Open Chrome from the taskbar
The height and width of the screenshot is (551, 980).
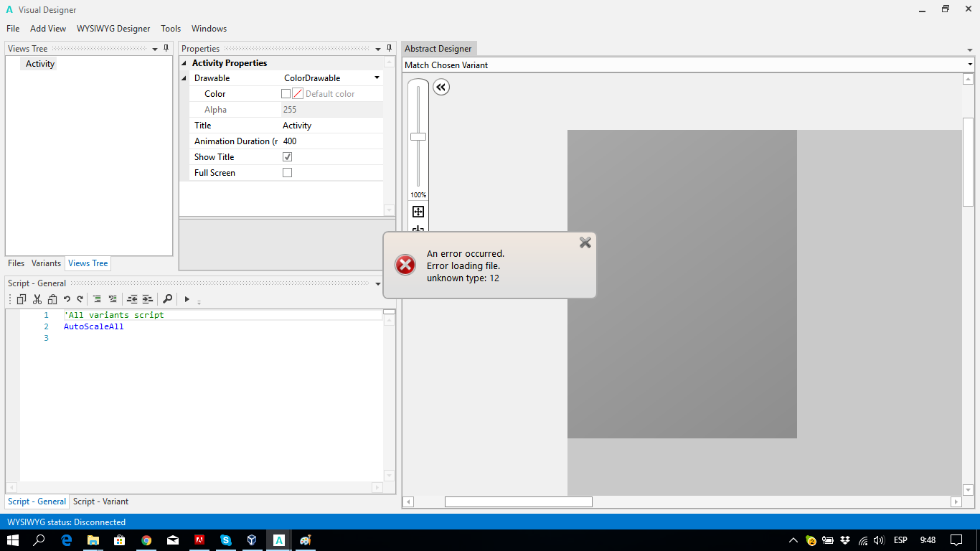tap(146, 540)
